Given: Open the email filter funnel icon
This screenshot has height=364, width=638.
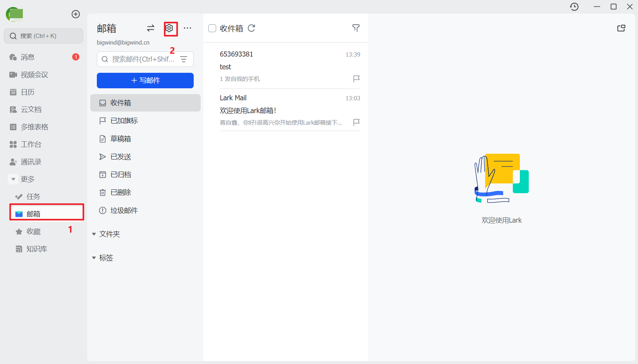Looking at the screenshot, I should pos(356,28).
